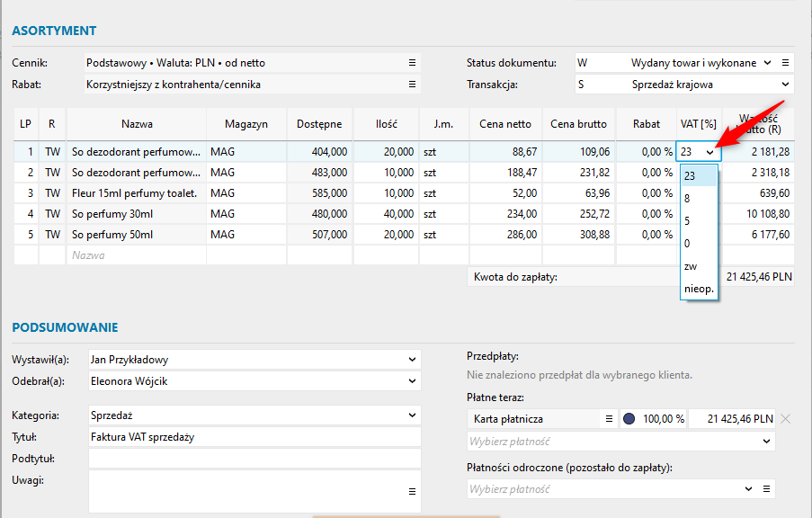Open the Płatności odroczone hamburger menu icon

click(767, 489)
